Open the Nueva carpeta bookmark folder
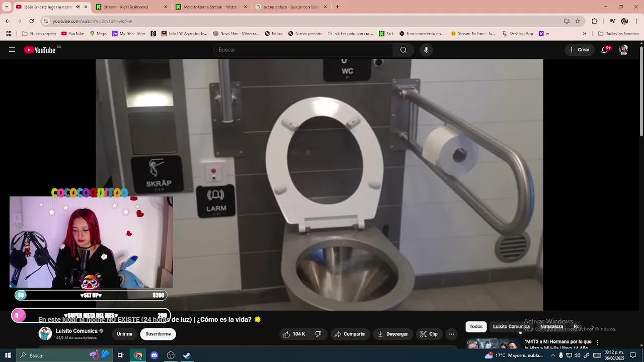This screenshot has width=644, height=362. point(39,34)
